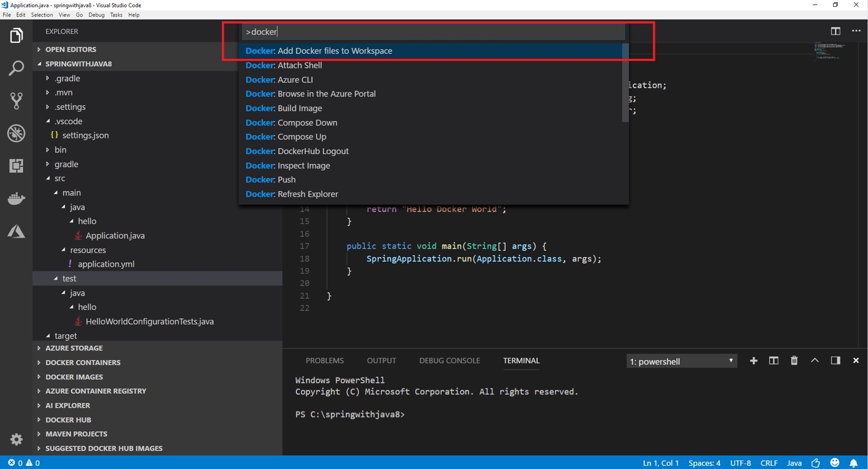Expand the DOCKER IMAGES section

pyautogui.click(x=74, y=377)
